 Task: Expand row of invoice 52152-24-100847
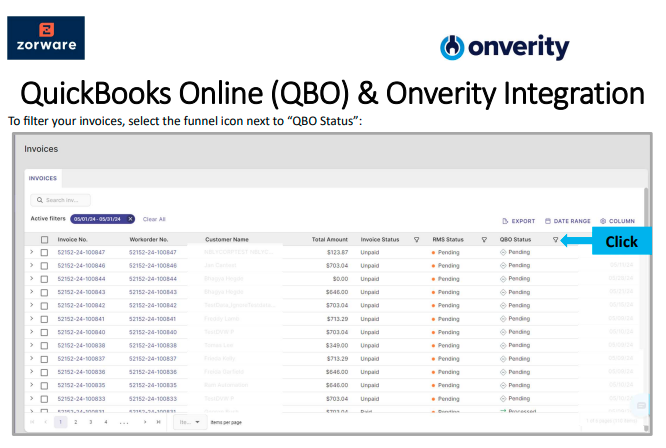point(31,252)
